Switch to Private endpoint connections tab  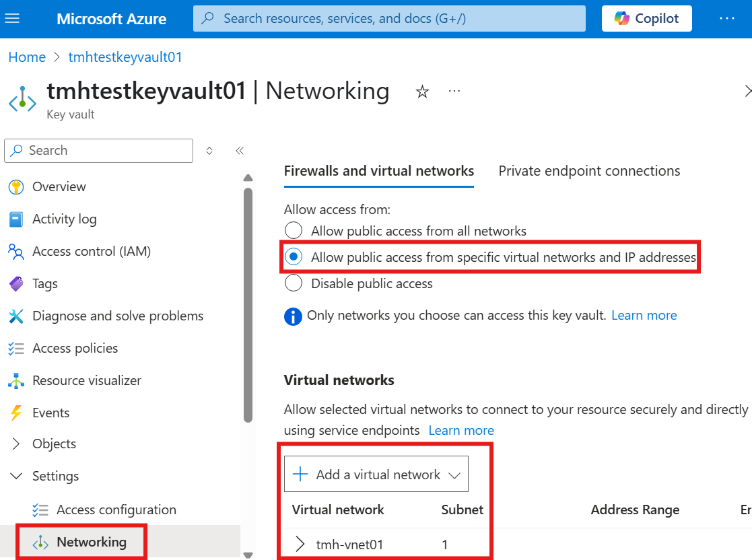click(589, 171)
